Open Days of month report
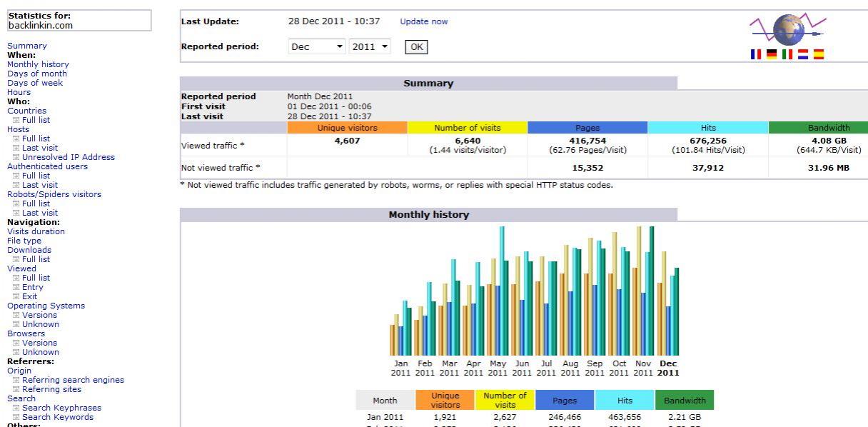868x427 pixels. (x=37, y=74)
